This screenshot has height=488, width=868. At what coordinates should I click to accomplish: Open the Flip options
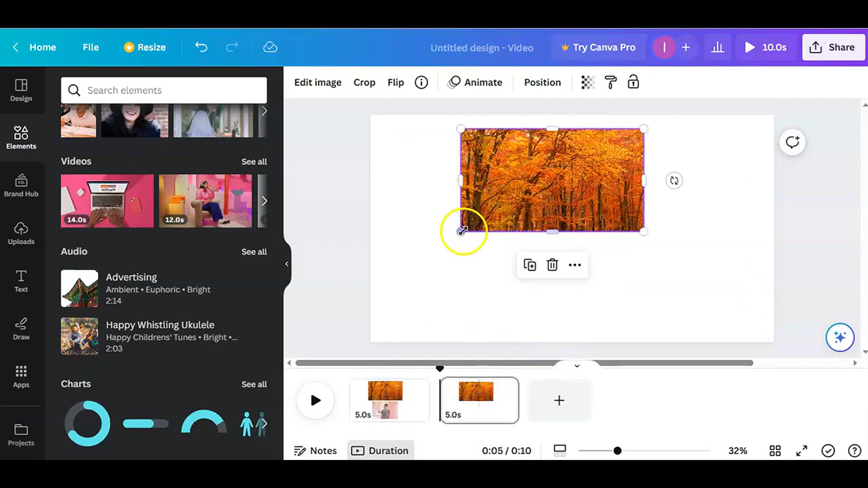coord(396,83)
